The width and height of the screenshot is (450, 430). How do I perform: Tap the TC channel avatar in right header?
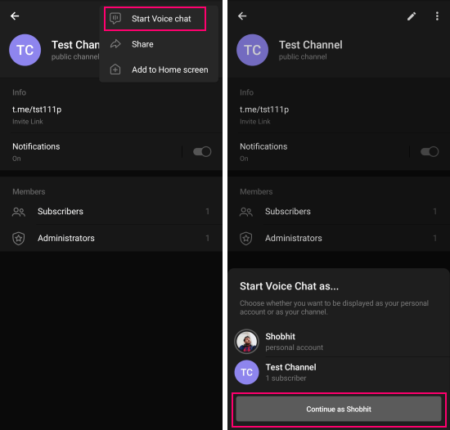click(x=252, y=50)
